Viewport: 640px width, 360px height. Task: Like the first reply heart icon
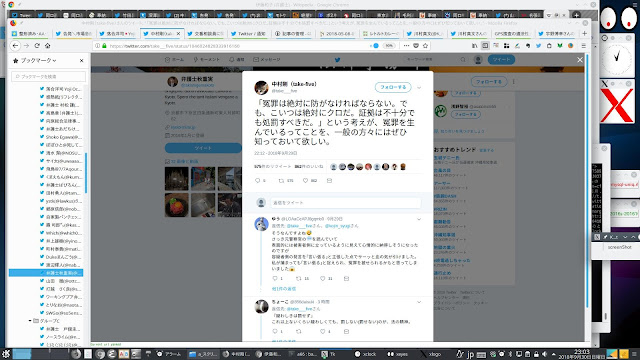(322, 278)
